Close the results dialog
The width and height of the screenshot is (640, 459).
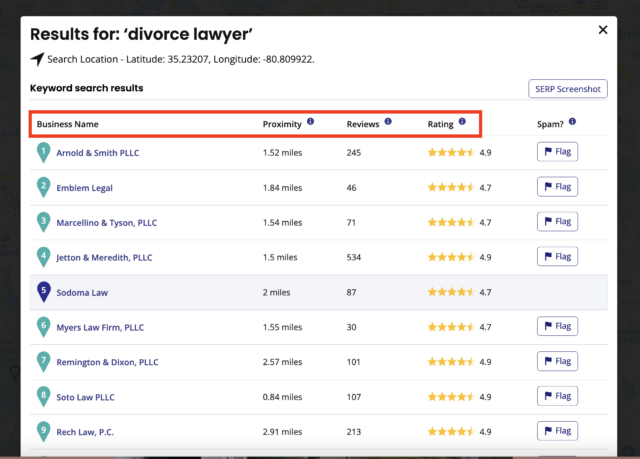(x=603, y=30)
